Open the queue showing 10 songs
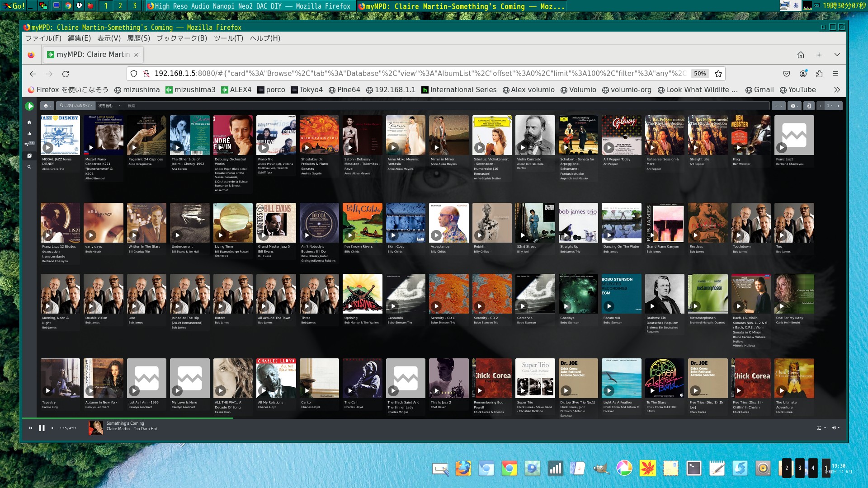868x488 pixels. [28, 144]
